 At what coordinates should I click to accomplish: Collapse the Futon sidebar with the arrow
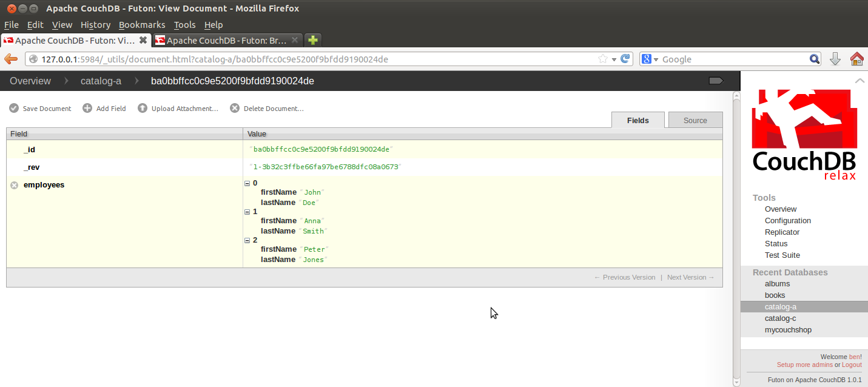(860, 81)
